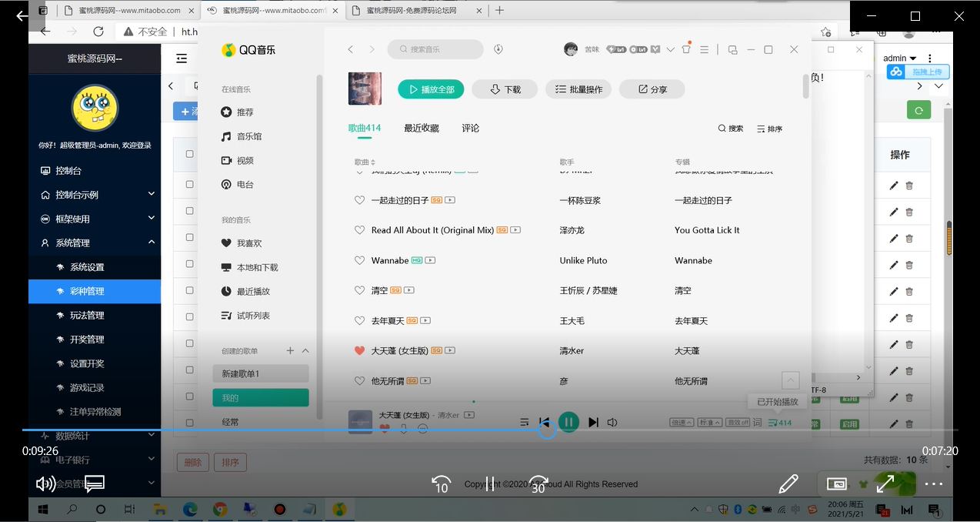Open the MV icon beside 大天蓬 in player bar
The width and height of the screenshot is (980, 522).
(x=469, y=415)
